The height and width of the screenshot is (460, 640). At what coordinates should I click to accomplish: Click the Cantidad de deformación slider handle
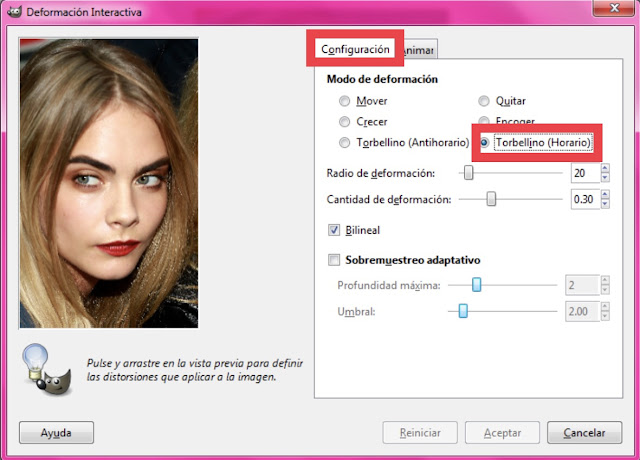[491, 199]
